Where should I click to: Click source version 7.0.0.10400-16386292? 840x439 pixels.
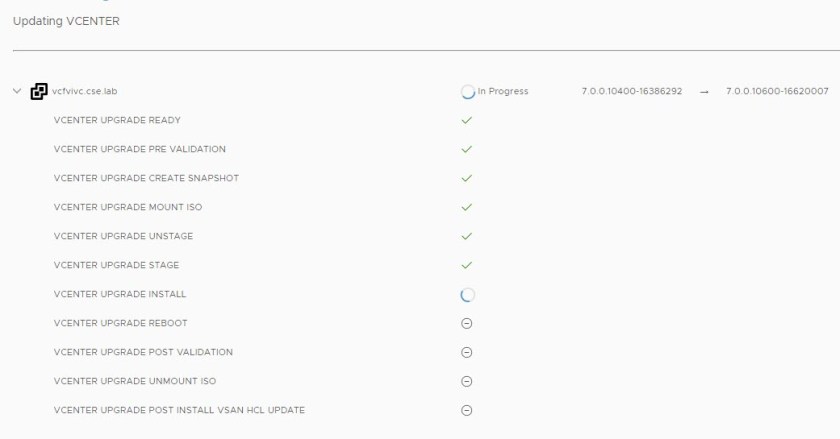(631, 91)
